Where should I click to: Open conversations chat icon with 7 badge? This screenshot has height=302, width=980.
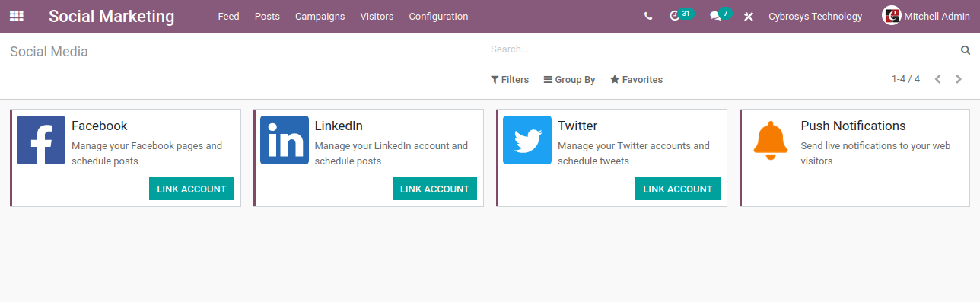(x=720, y=15)
